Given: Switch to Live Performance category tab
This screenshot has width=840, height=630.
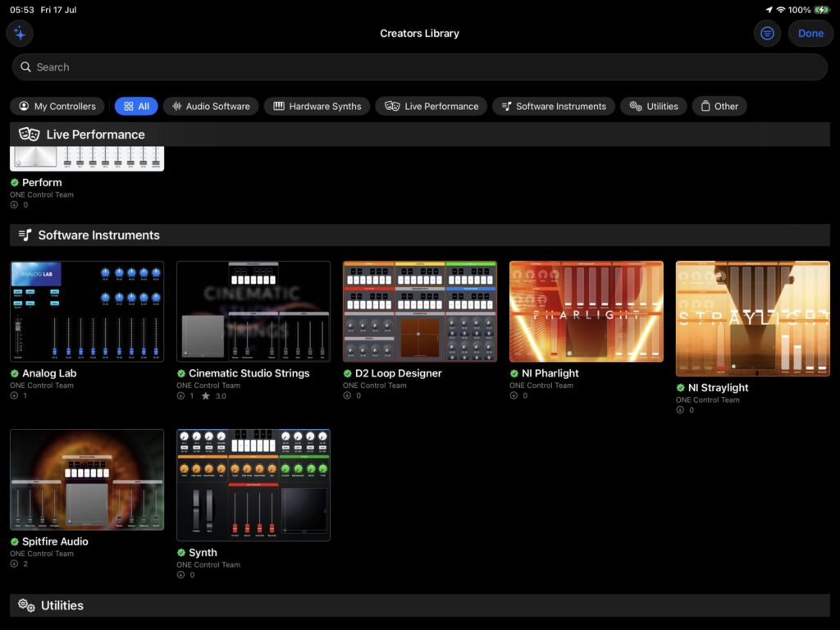Looking at the screenshot, I should click(431, 106).
